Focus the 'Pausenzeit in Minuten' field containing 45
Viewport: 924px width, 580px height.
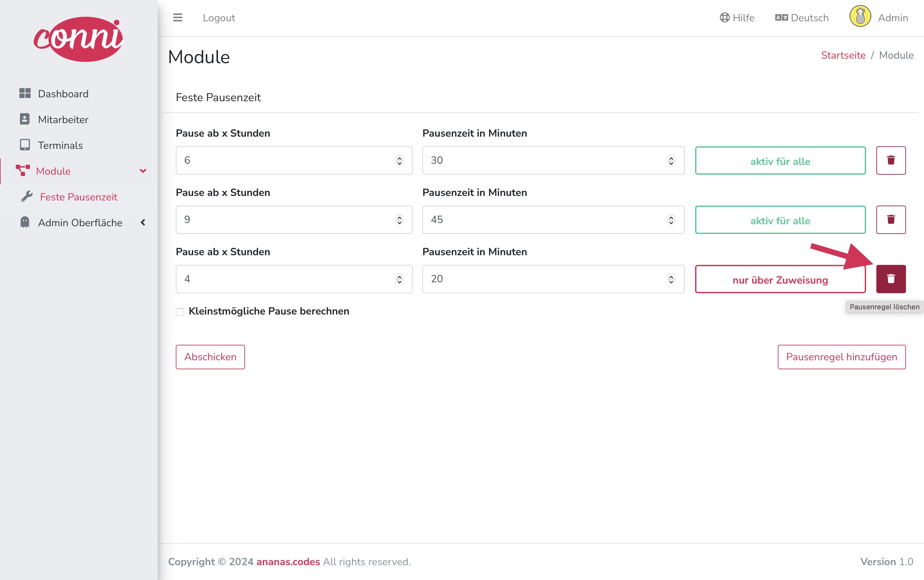tap(553, 220)
